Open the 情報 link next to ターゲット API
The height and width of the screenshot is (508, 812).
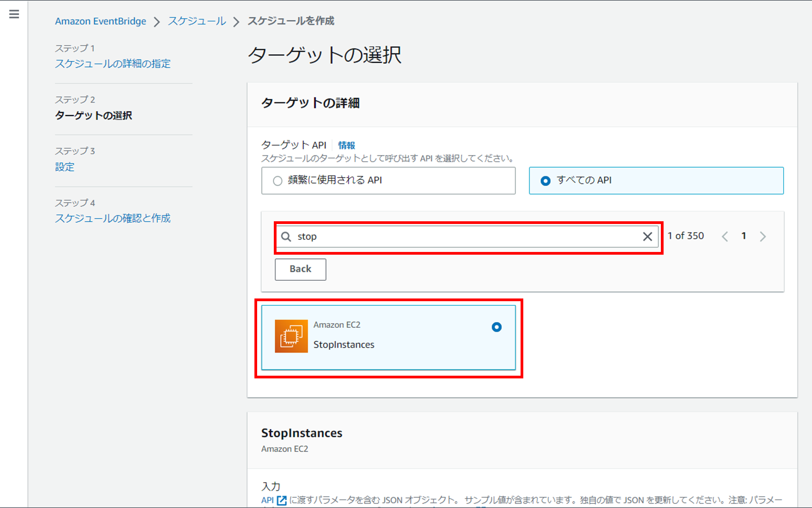[346, 145]
